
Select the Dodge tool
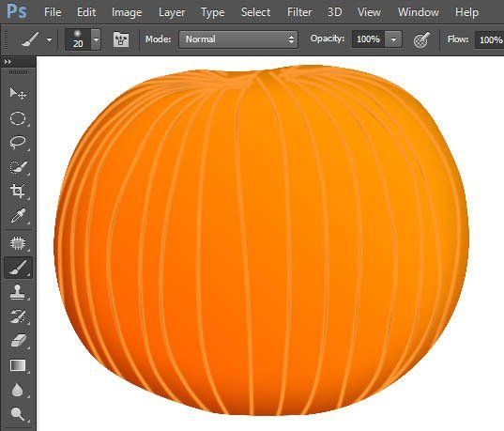(18, 414)
